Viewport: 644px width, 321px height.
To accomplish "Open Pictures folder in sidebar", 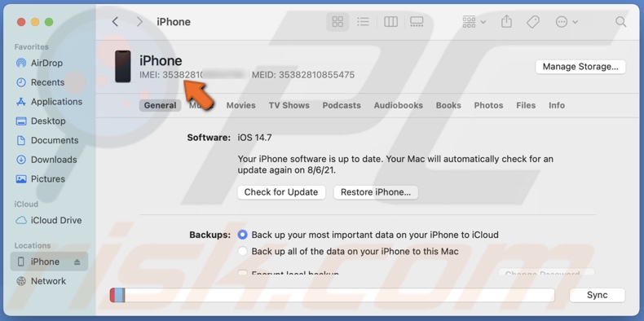I will [x=40, y=179].
